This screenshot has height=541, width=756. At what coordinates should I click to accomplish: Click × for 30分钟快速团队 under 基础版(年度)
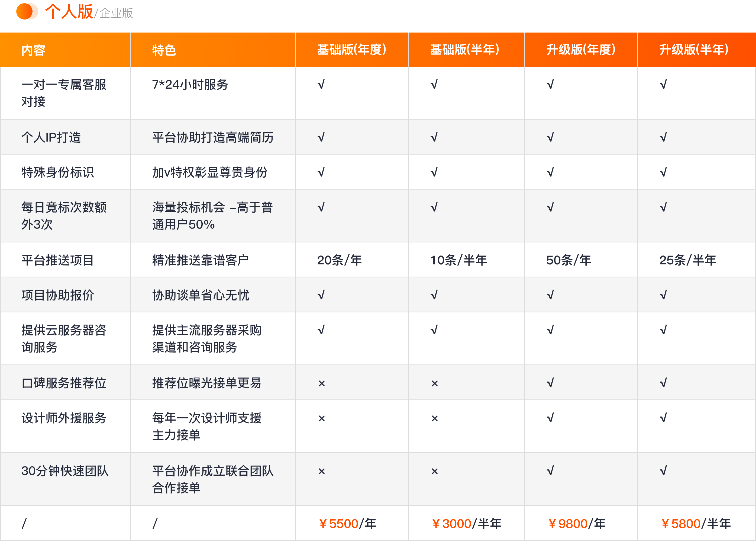[322, 471]
